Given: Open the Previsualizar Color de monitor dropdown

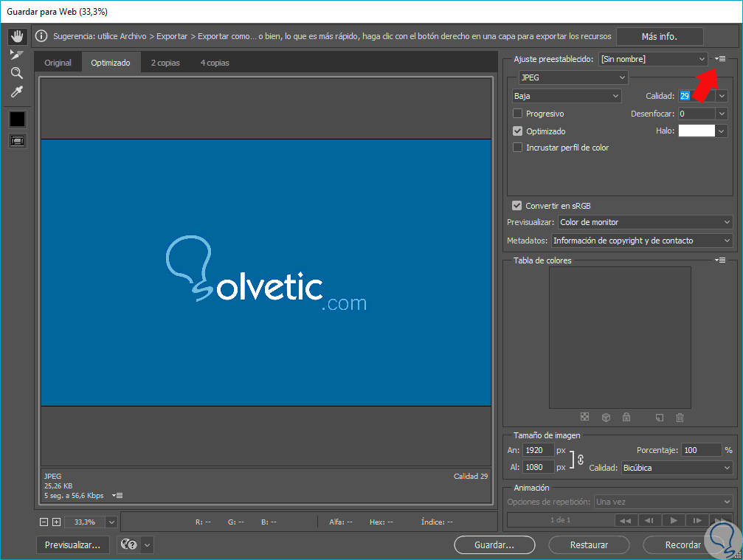Looking at the screenshot, I should pos(645,222).
